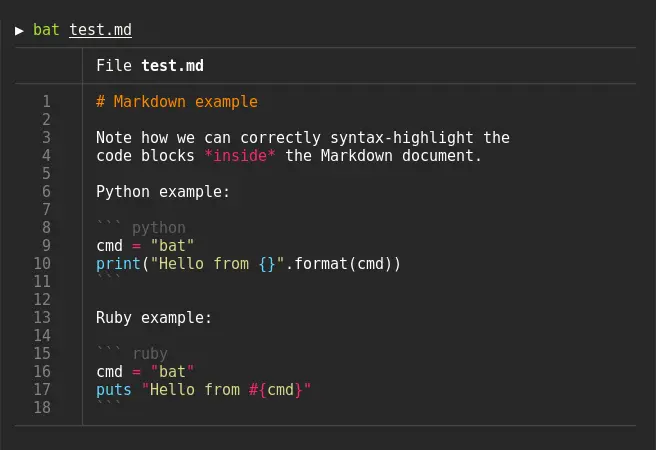656x450 pixels.
Task: Click line number 13 in gutter
Action: [42, 318]
